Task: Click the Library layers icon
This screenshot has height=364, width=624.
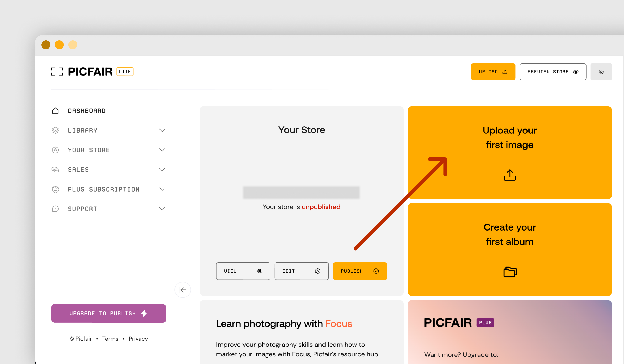Action: (55, 130)
